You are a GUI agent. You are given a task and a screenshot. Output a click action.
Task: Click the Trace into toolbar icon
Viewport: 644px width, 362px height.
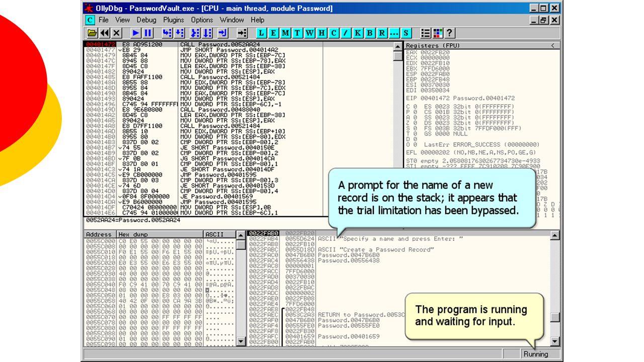pos(195,33)
